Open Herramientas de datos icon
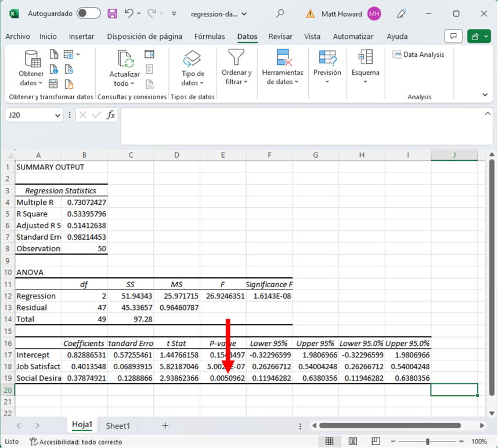 click(x=283, y=58)
